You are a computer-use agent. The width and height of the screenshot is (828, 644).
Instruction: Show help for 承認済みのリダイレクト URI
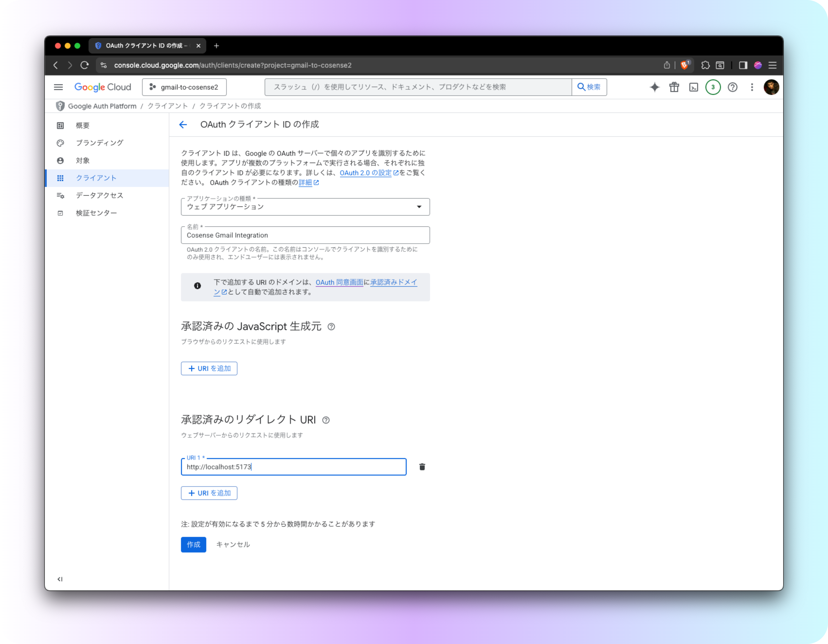point(326,420)
